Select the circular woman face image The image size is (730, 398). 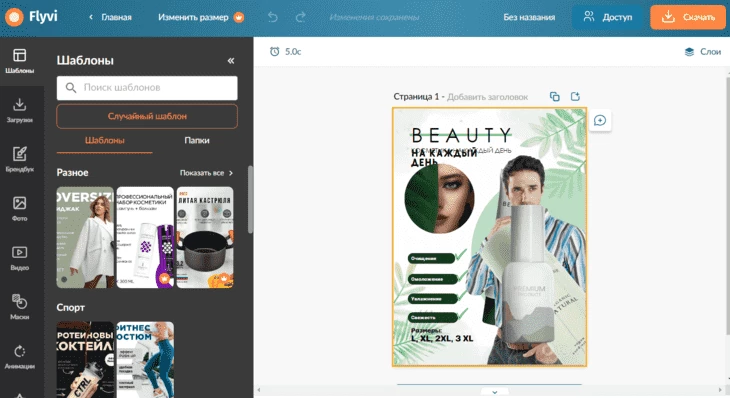(439, 199)
